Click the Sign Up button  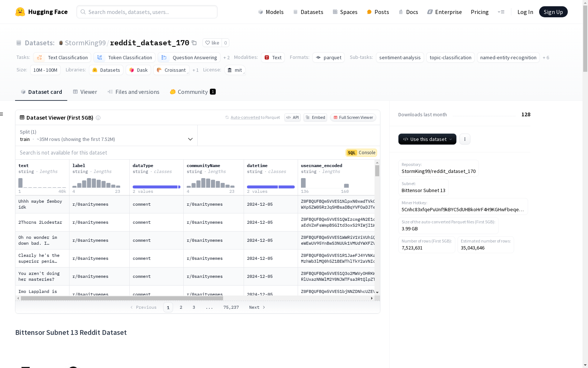553,12
